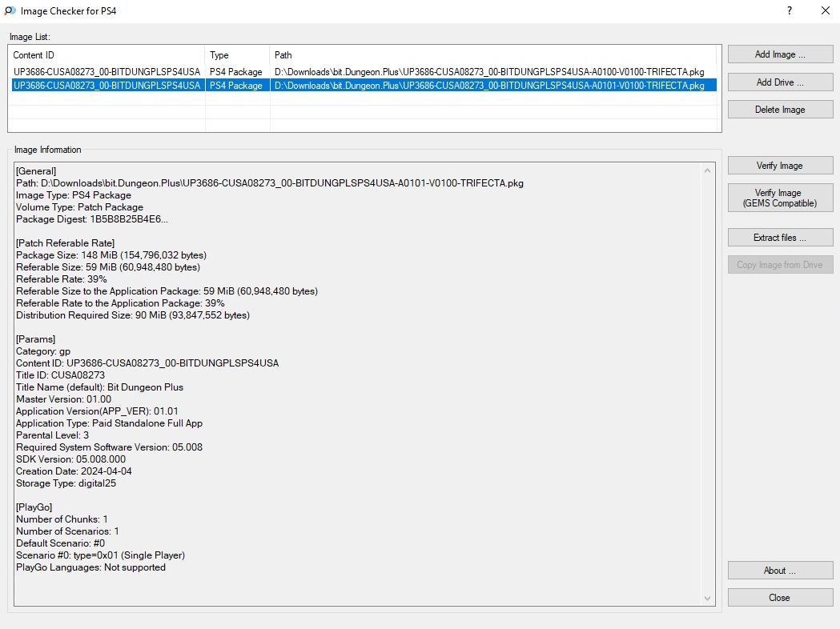
Task: Click the first row's PS4 Package type cell
Action: coord(235,72)
